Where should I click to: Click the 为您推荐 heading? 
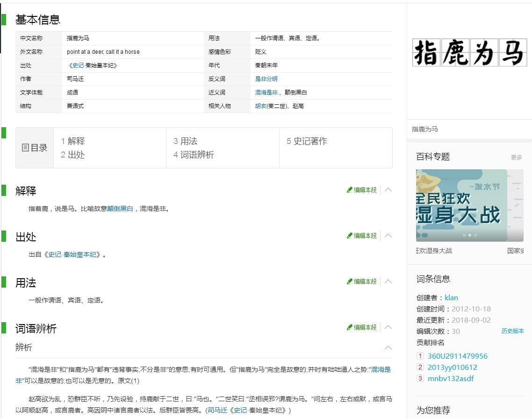(433, 410)
